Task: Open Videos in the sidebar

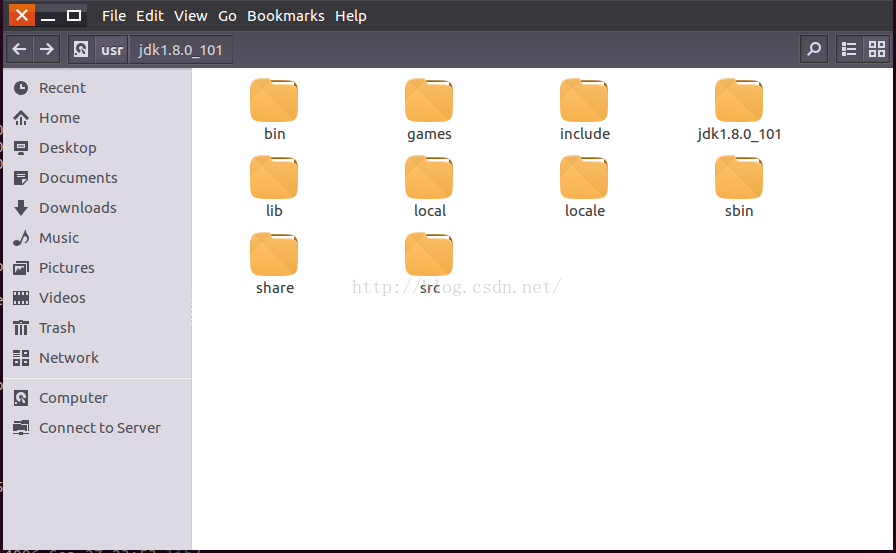Action: pos(97,298)
